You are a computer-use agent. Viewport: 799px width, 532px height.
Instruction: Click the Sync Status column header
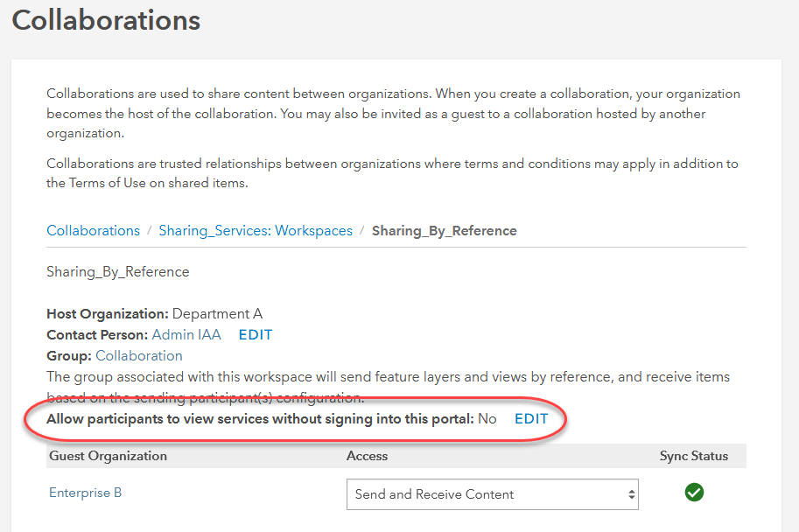[694, 456]
